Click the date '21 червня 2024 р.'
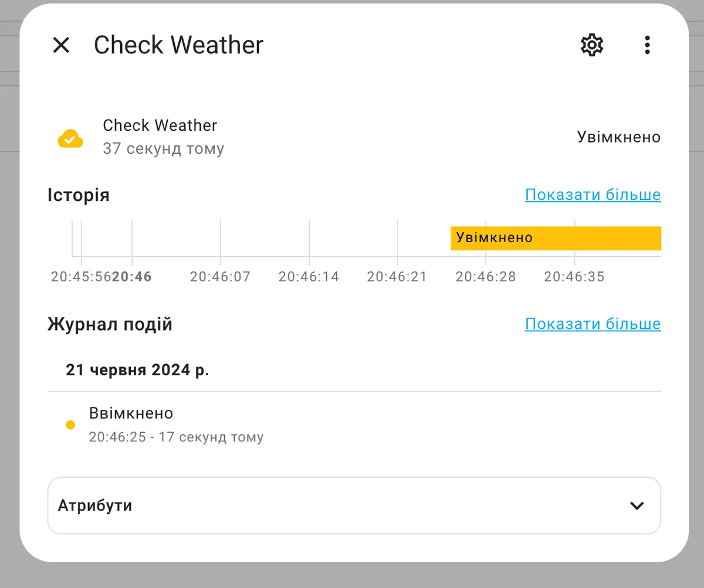Viewport: 704px width, 588px height. pos(137,370)
